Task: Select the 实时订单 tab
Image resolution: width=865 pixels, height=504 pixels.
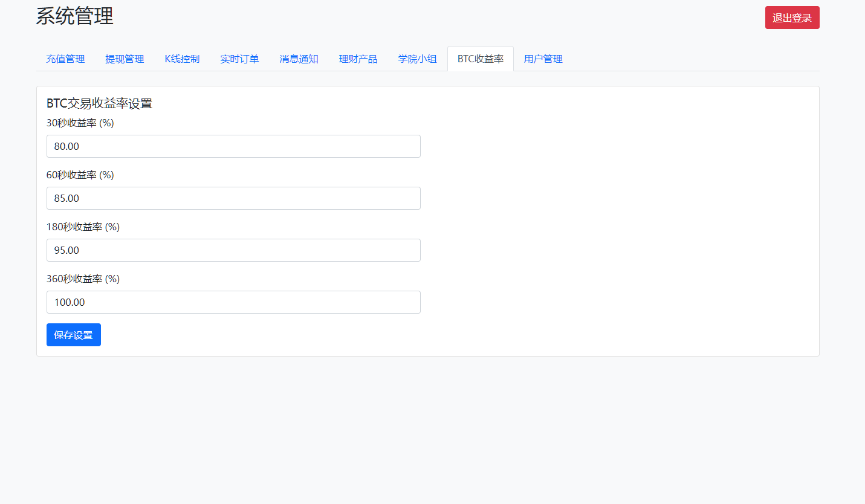Action: tap(239, 59)
